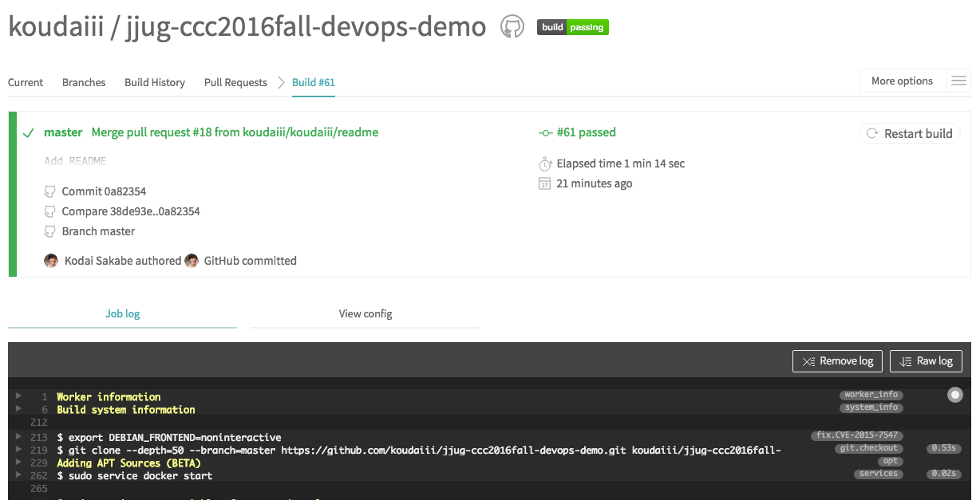Open Compare 38de93e..0a82354 link
Viewport: 980px width, 500px height.
(130, 211)
